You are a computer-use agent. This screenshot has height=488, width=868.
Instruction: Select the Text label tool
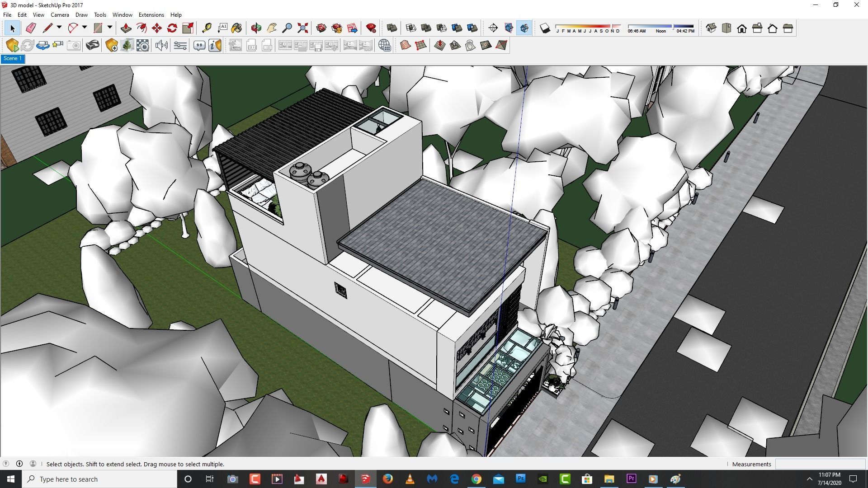tap(222, 28)
